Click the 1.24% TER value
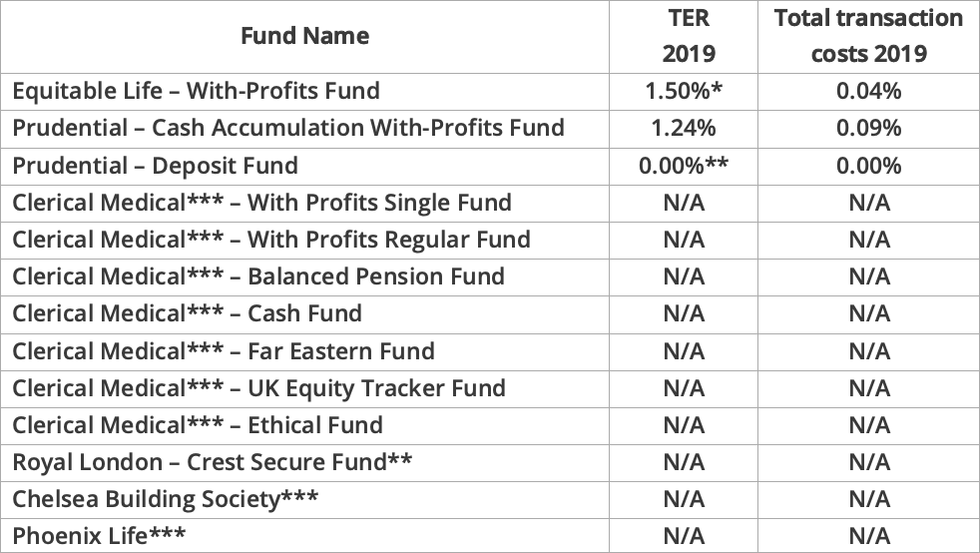The height and width of the screenshot is (553, 980). click(x=684, y=128)
